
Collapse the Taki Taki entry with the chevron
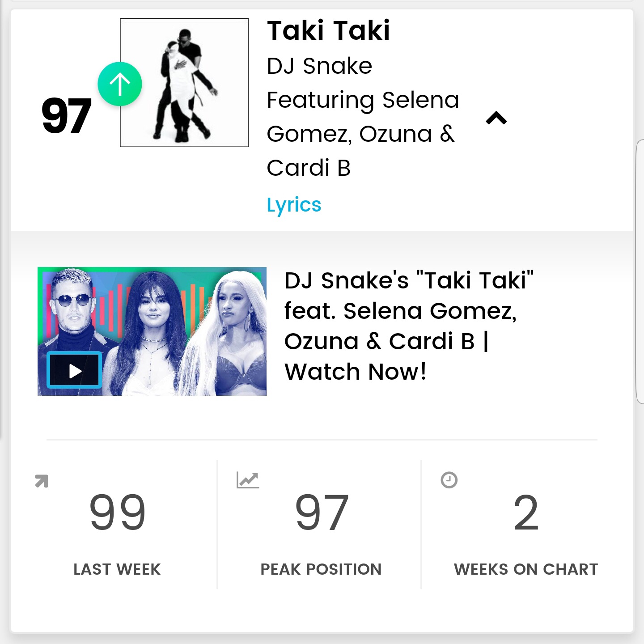point(496,118)
